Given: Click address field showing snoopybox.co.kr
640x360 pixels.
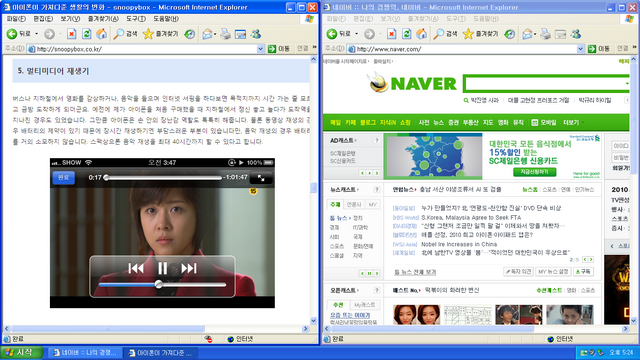Looking at the screenshot, I should coord(142,49).
